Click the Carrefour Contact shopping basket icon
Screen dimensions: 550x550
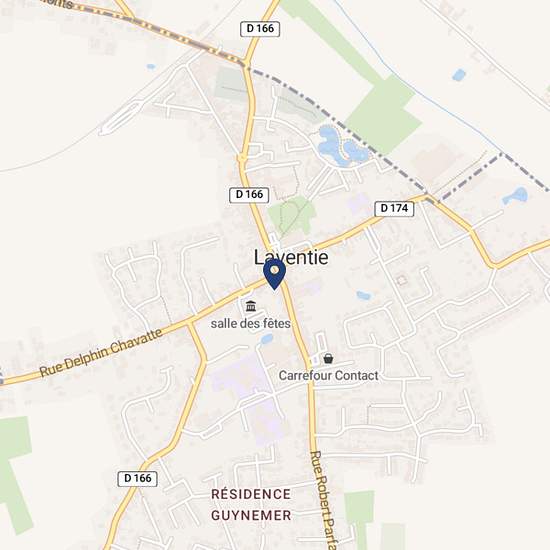pyautogui.click(x=328, y=358)
